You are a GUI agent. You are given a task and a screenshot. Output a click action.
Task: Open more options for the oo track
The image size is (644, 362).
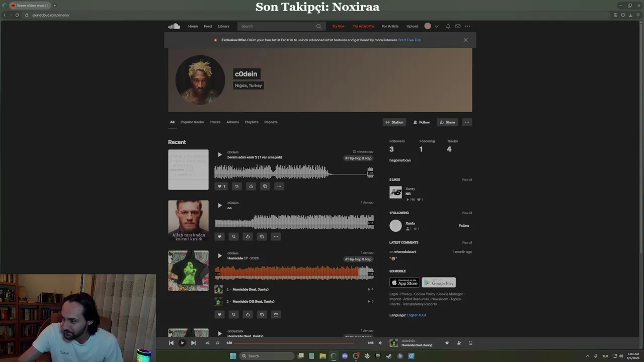[x=276, y=236]
